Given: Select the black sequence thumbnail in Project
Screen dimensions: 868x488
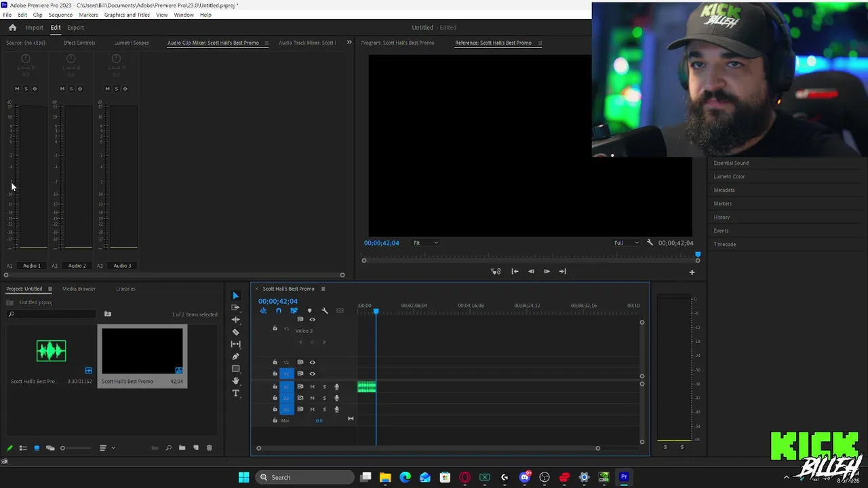Looking at the screenshot, I should [x=142, y=351].
